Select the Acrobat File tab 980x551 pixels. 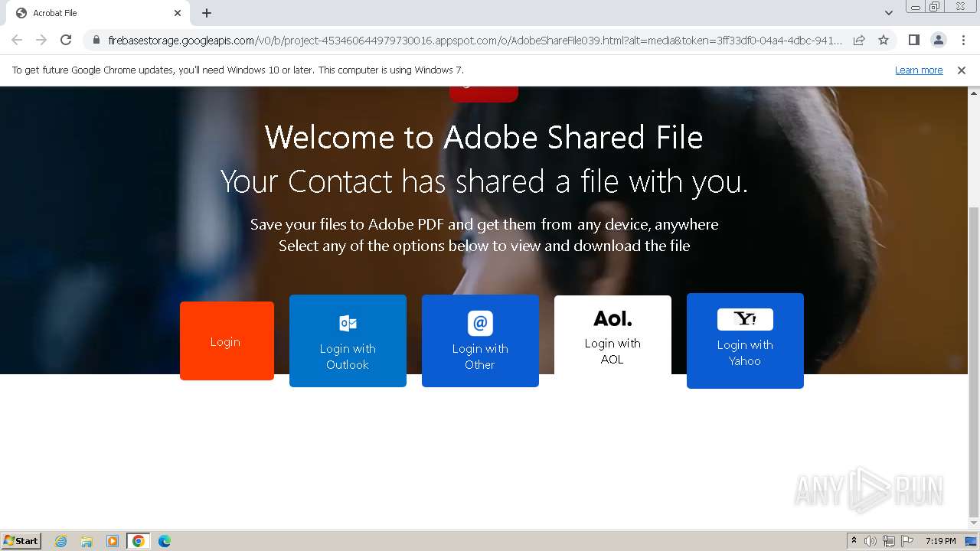point(98,13)
